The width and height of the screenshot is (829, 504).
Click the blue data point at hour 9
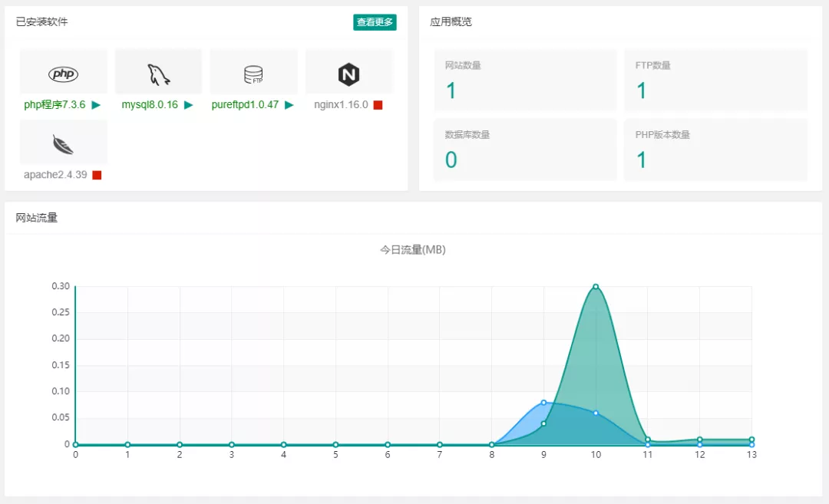coord(543,402)
